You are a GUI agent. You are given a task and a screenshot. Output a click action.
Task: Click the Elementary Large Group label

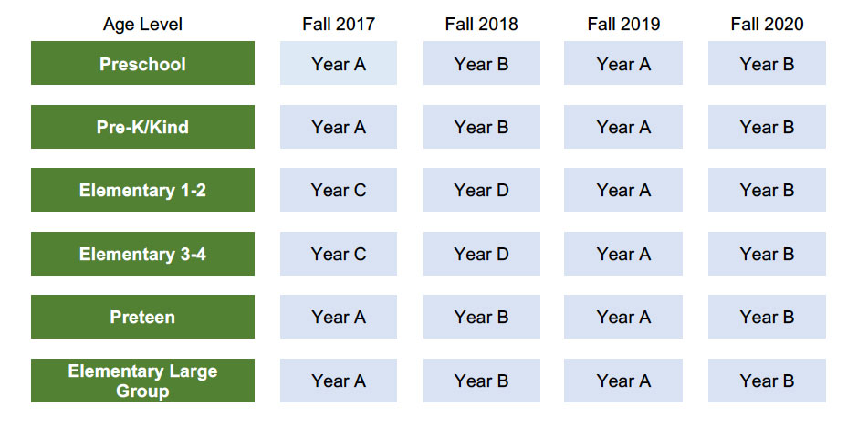tap(142, 381)
